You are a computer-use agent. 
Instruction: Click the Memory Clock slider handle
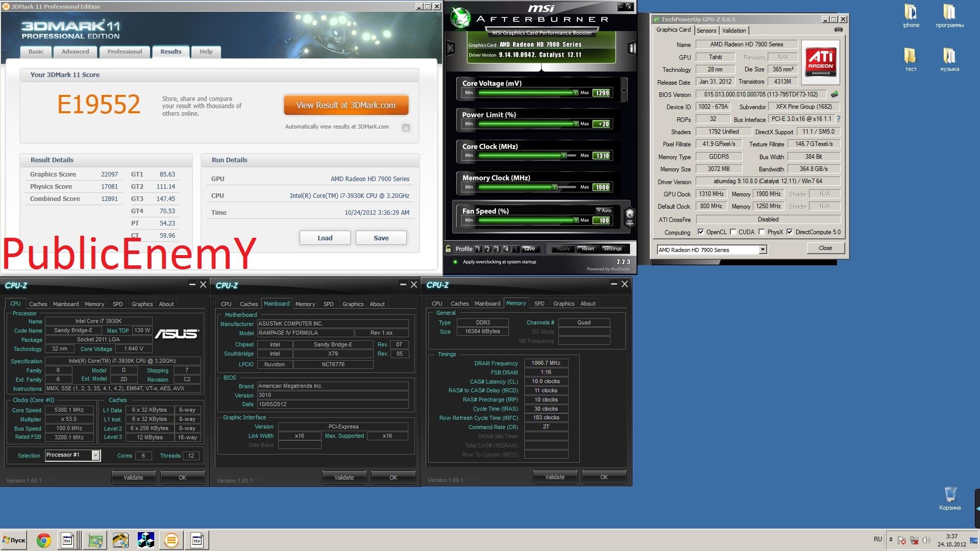pos(554,187)
